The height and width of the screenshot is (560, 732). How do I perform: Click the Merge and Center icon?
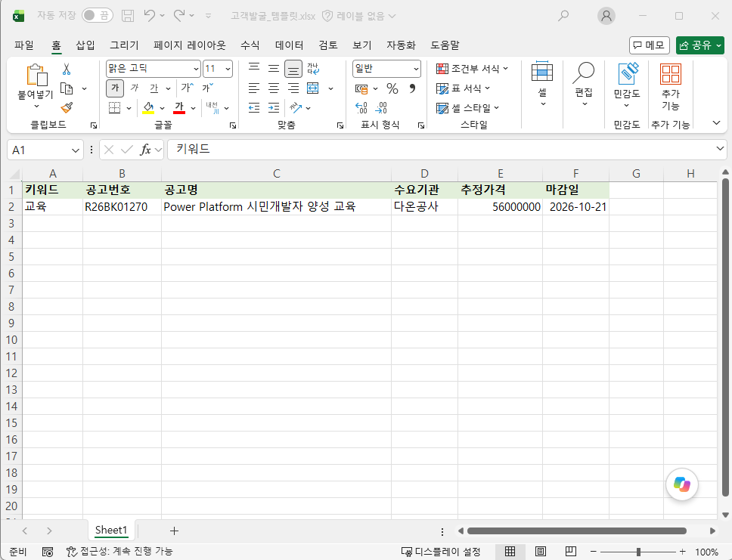(x=313, y=88)
